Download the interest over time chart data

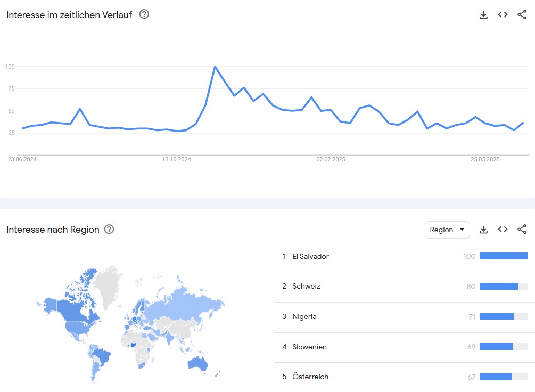pos(483,15)
